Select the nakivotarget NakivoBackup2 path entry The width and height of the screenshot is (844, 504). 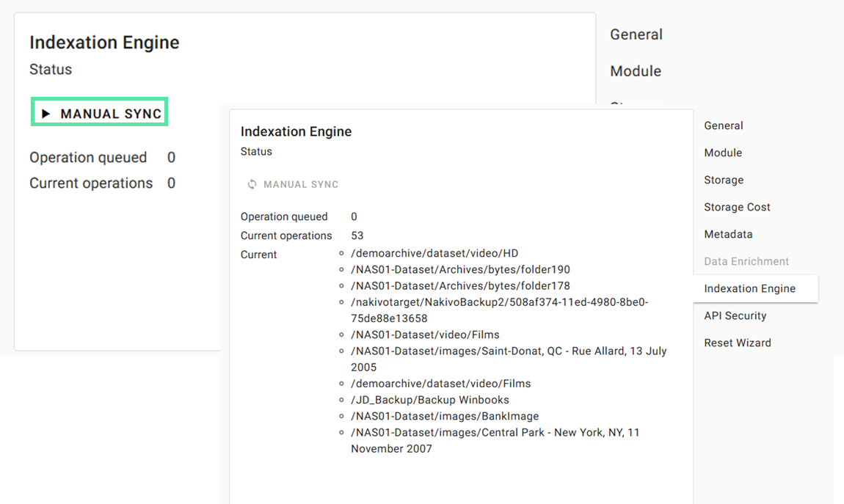click(499, 310)
